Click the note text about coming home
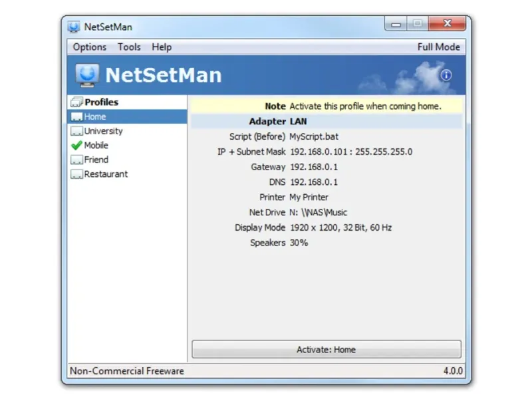Screen dimensions: 532x399 pyautogui.click(x=365, y=106)
